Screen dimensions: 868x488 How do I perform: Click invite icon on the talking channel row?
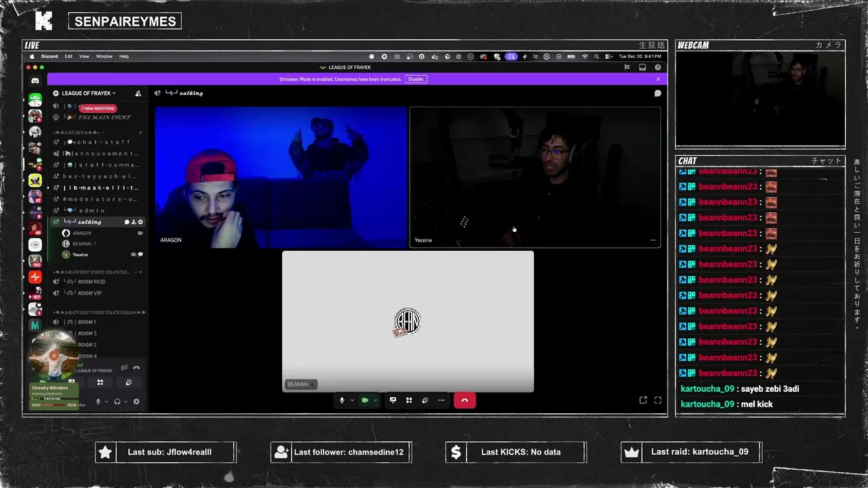(x=134, y=222)
